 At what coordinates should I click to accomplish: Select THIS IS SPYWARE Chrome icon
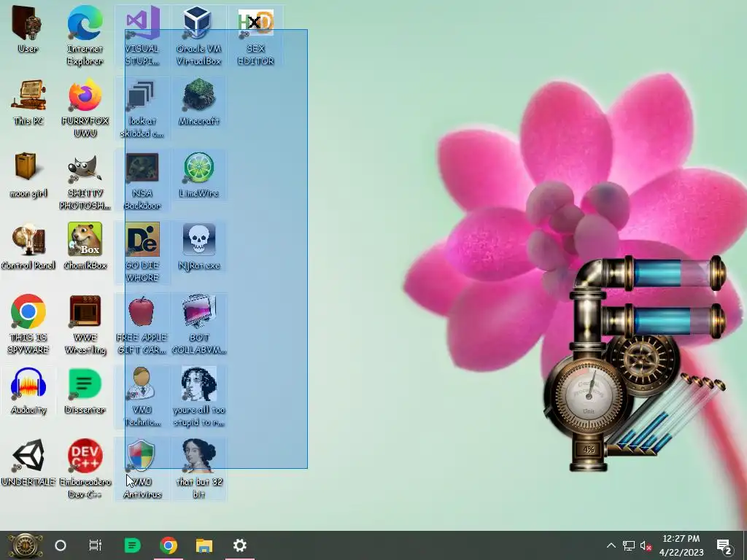pos(28,324)
